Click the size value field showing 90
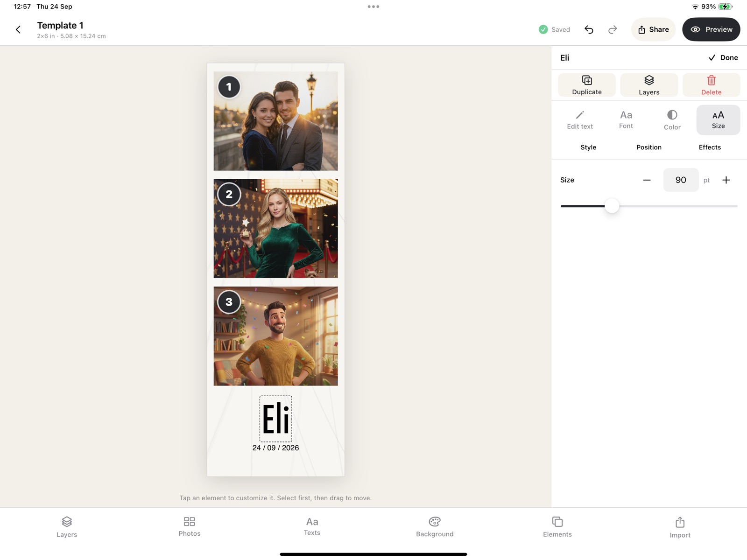The height and width of the screenshot is (560, 747). [x=681, y=180]
